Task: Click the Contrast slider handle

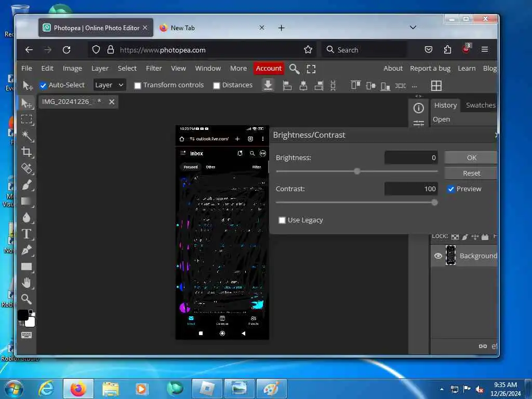Action: 434,203
